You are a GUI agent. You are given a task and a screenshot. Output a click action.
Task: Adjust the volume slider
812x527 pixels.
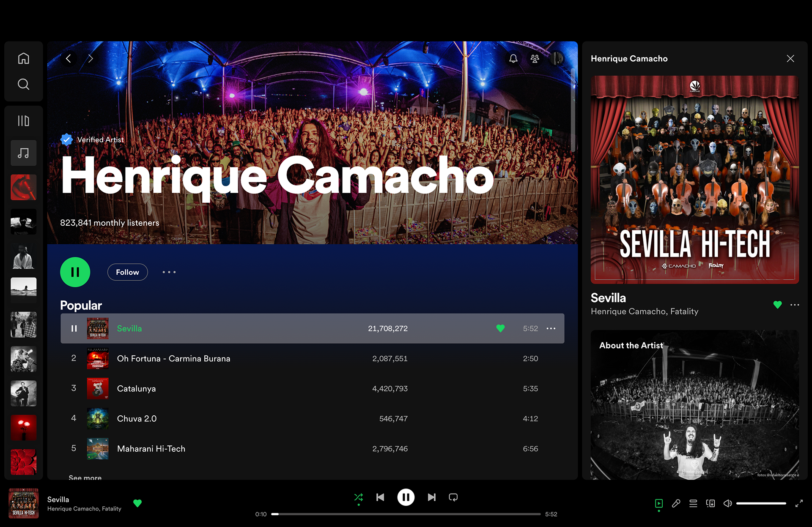tap(761, 503)
